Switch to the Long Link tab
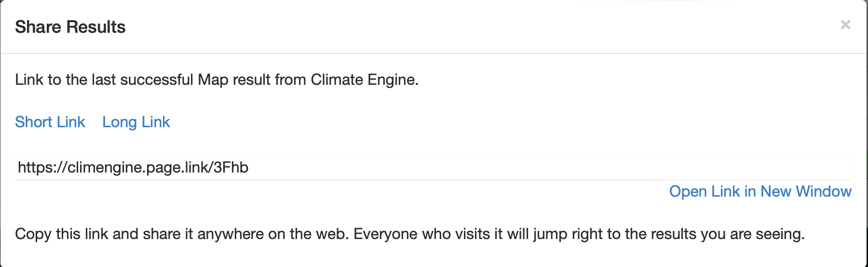 136,122
